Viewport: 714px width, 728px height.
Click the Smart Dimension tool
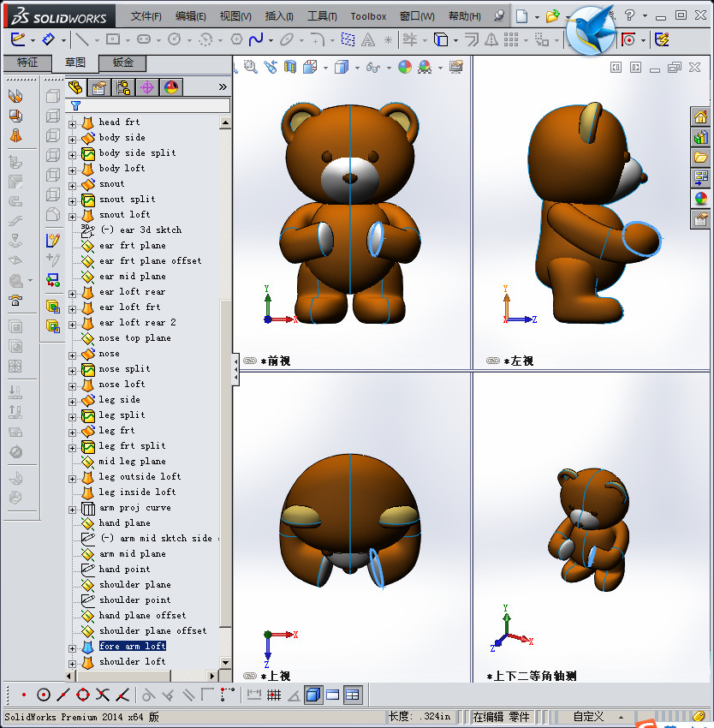coord(48,39)
